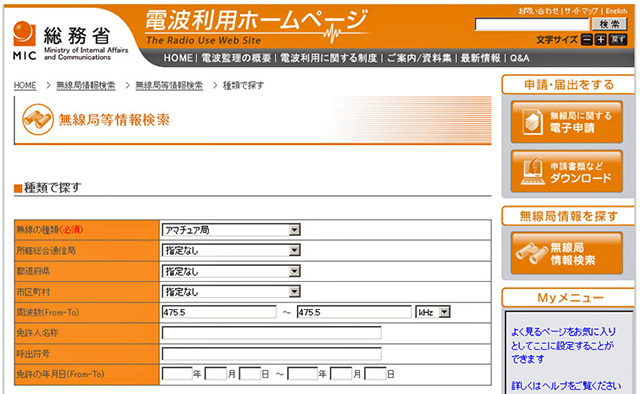Image resolution: width=640 pixels, height=394 pixels.
Task: Open ご案内/資料集 menu item
Action: point(419,58)
